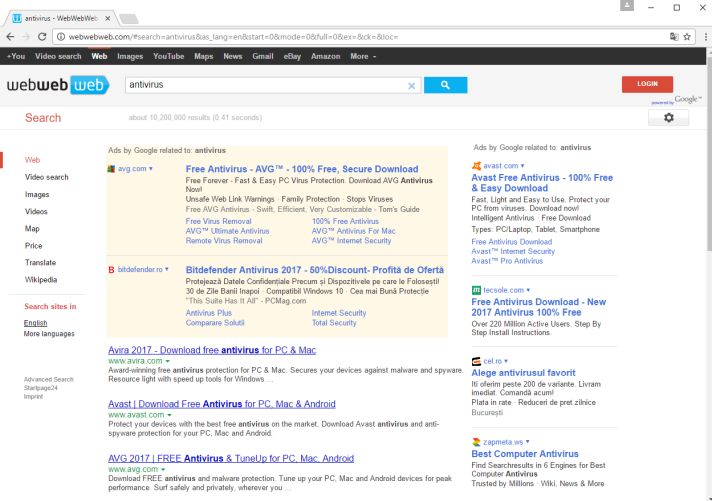Open Best Computer Antivirus ad link

[x=525, y=454]
